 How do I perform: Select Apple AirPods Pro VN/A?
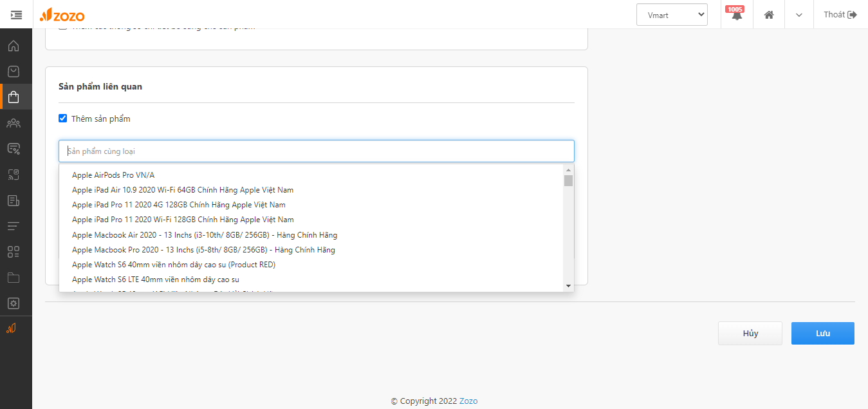click(x=311, y=175)
